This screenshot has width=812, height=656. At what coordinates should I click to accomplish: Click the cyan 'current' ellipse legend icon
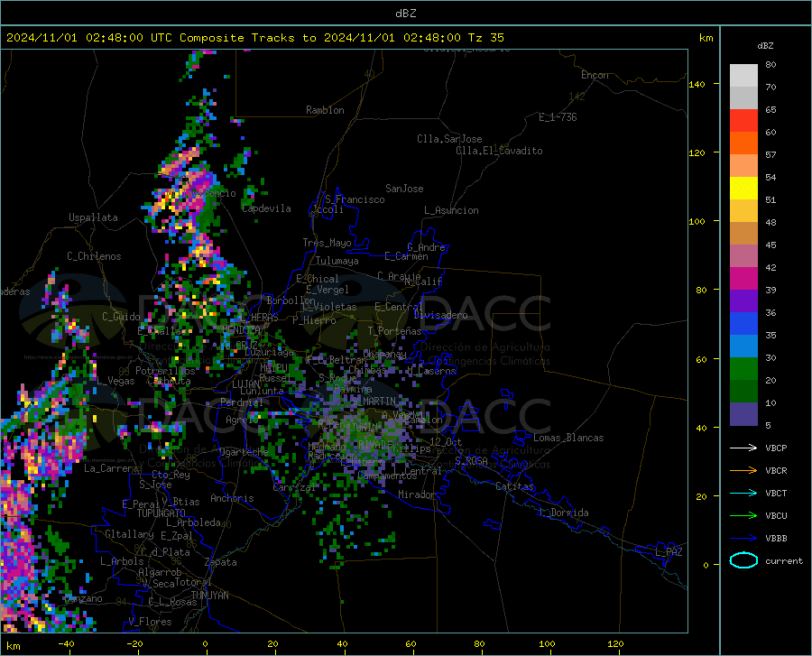click(743, 560)
